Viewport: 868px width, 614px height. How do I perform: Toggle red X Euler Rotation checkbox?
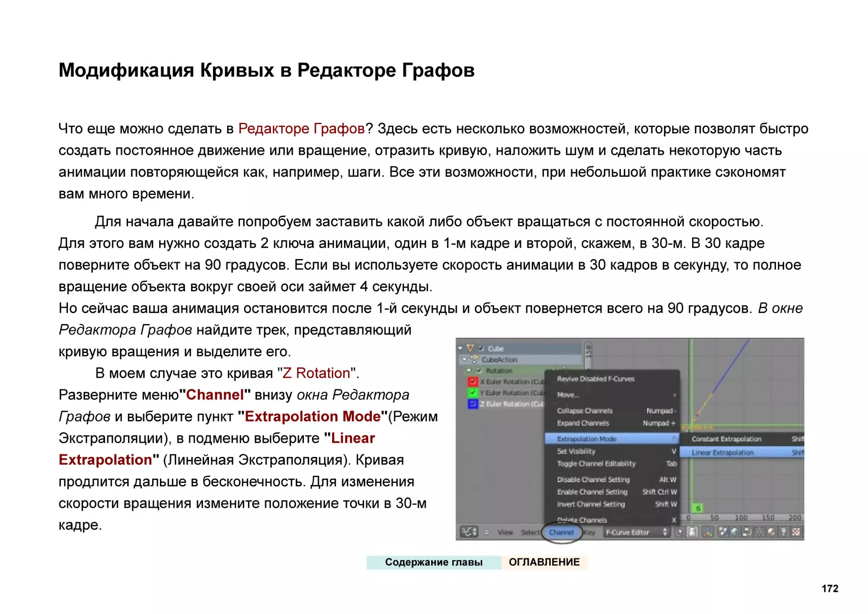pos(472,382)
